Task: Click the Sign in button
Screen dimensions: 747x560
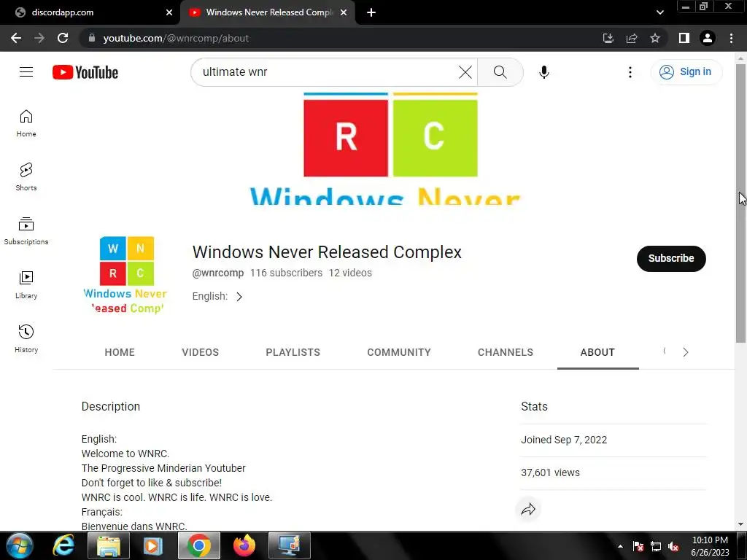Action: [686, 72]
